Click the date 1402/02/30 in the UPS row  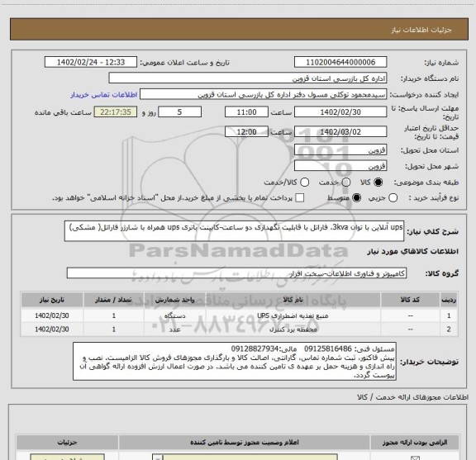click(x=52, y=315)
